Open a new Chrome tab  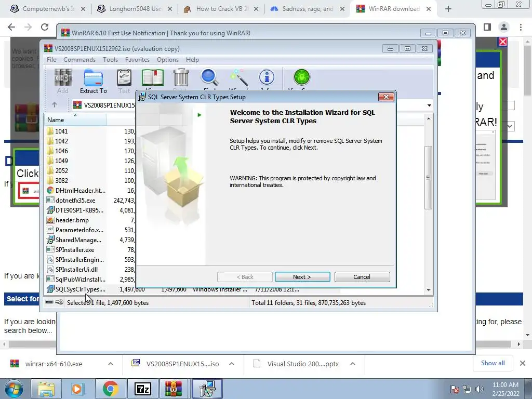448,9
